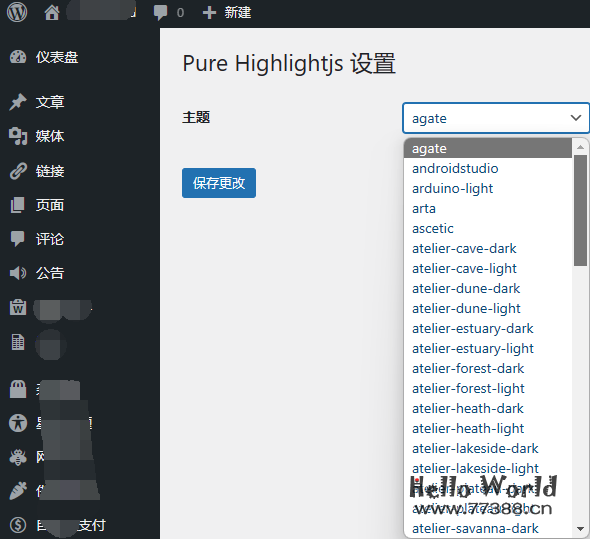Image resolution: width=590 pixels, height=539 pixels.
Task: Click the spreadsheet grid sidebar icon
Action: [x=18, y=342]
